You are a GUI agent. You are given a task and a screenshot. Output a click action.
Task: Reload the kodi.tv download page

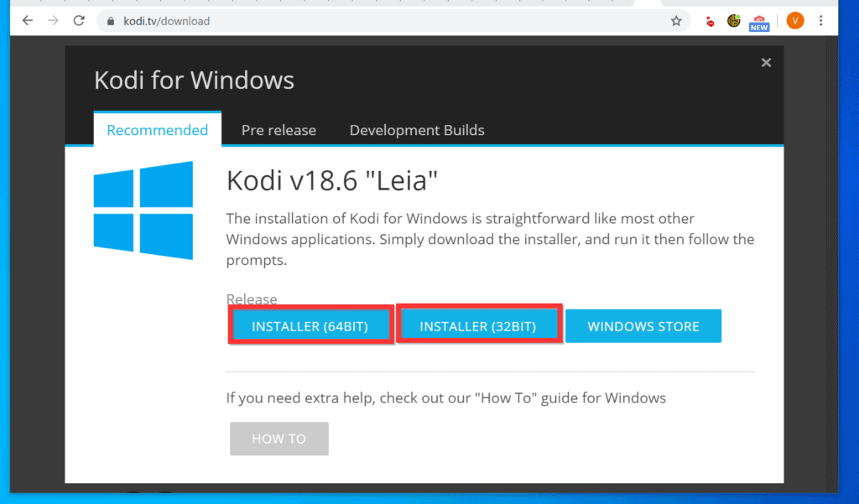[78, 20]
